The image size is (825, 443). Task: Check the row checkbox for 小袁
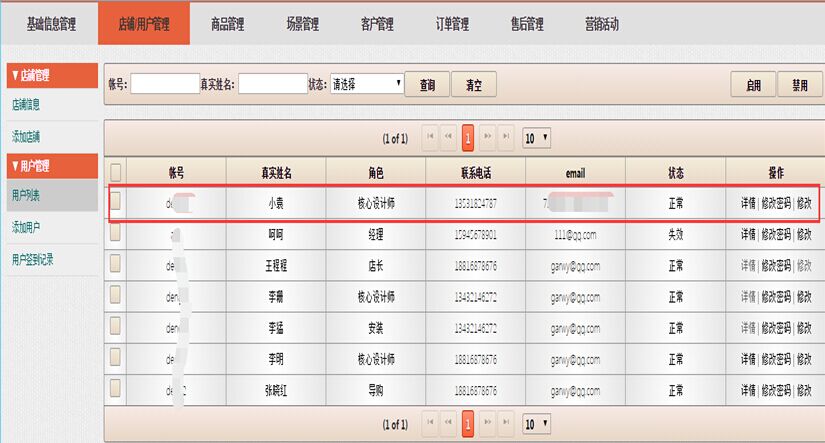click(x=116, y=203)
